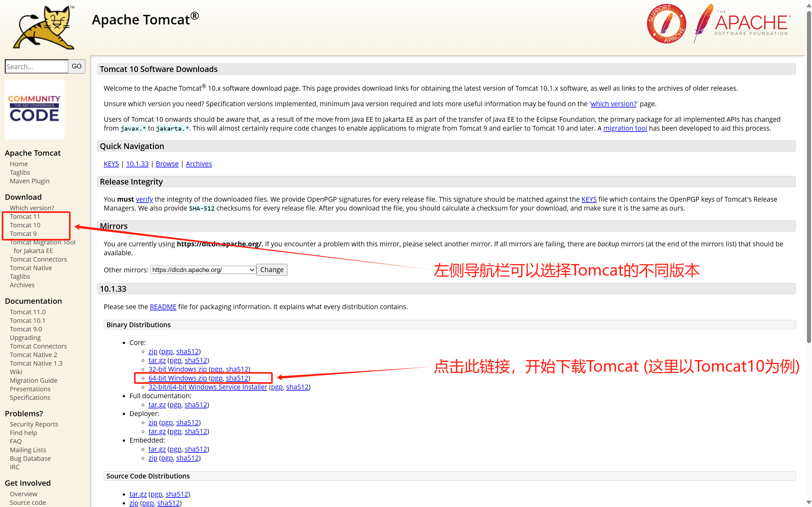The height and width of the screenshot is (507, 812).
Task: Open Bug Database link
Action: tap(30, 458)
